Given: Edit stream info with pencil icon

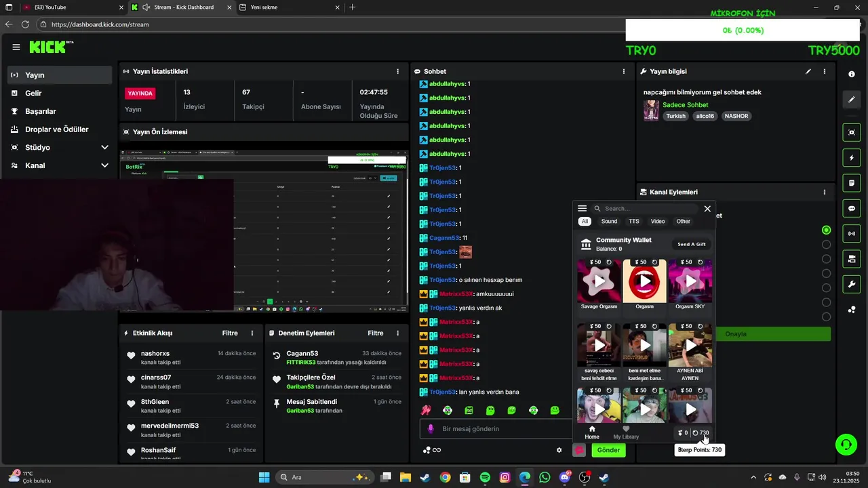Looking at the screenshot, I should [808, 71].
